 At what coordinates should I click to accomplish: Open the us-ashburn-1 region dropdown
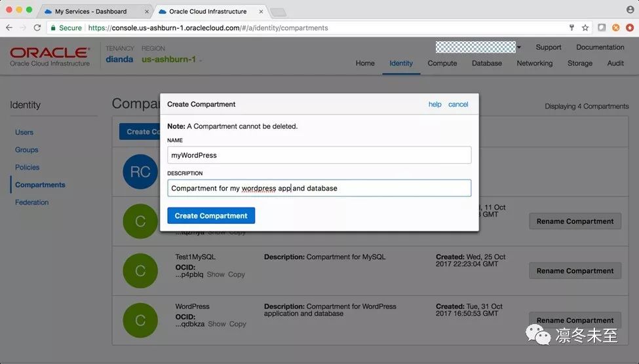pyautogui.click(x=171, y=60)
